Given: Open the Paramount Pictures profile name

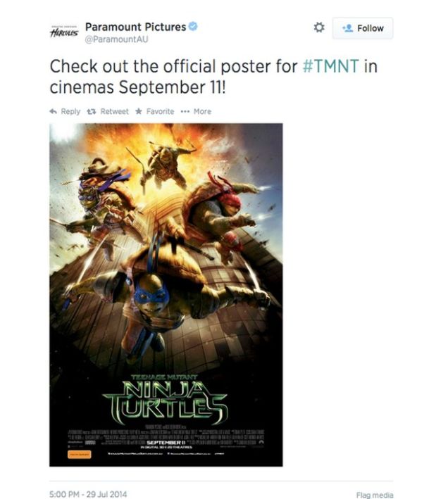Looking at the screenshot, I should [135, 27].
